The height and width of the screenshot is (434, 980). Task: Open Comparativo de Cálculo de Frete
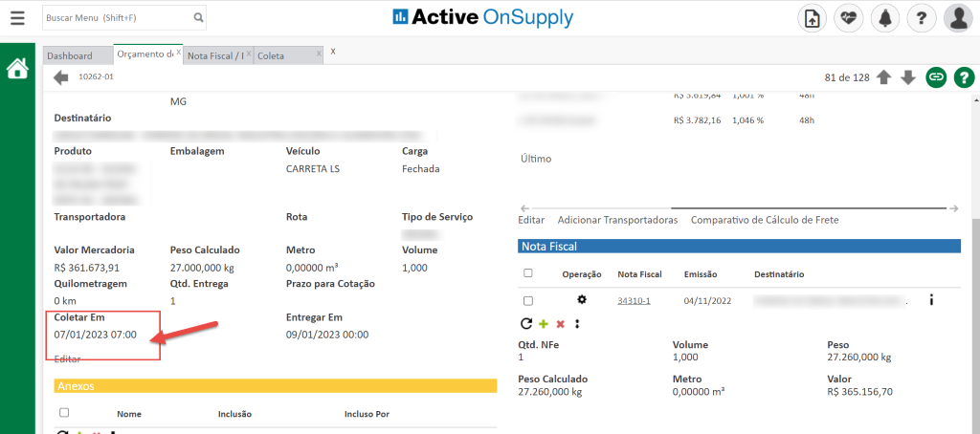(765, 220)
